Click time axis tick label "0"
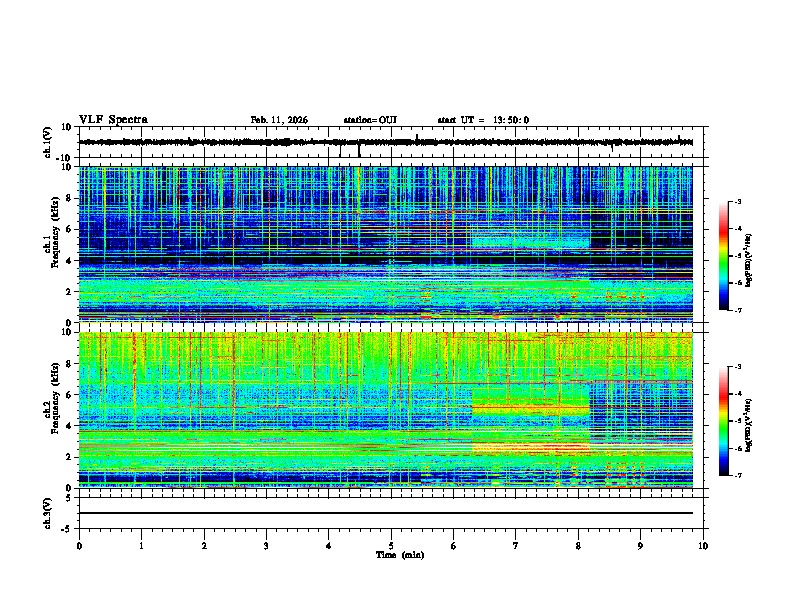The width and height of the screenshot is (792, 612). pos(79,546)
